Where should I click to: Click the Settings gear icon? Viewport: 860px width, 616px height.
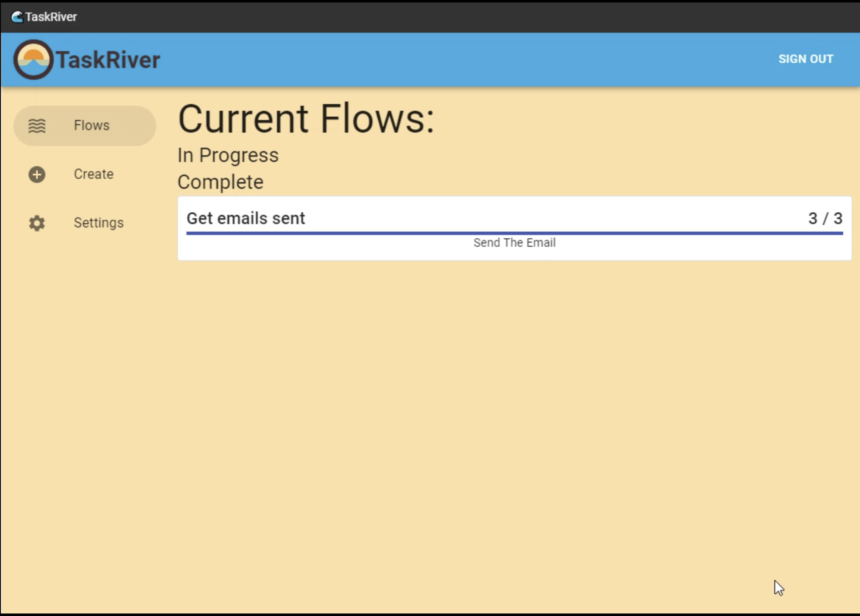point(37,223)
